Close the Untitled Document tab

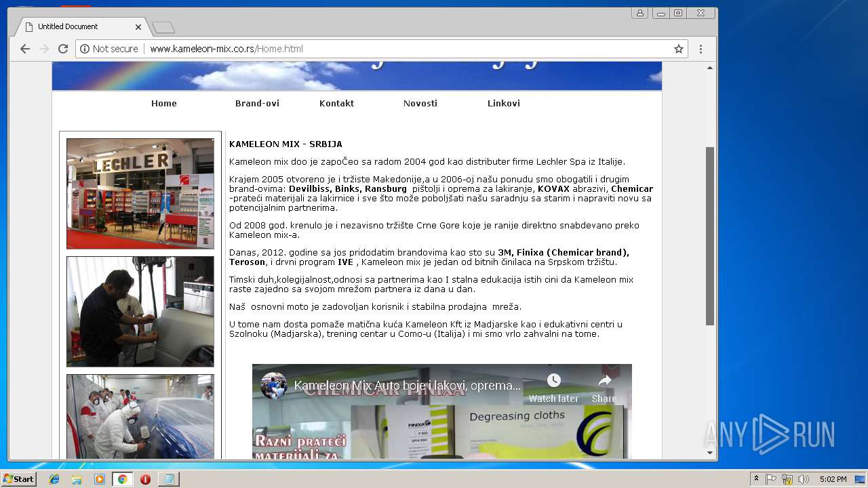click(x=138, y=27)
